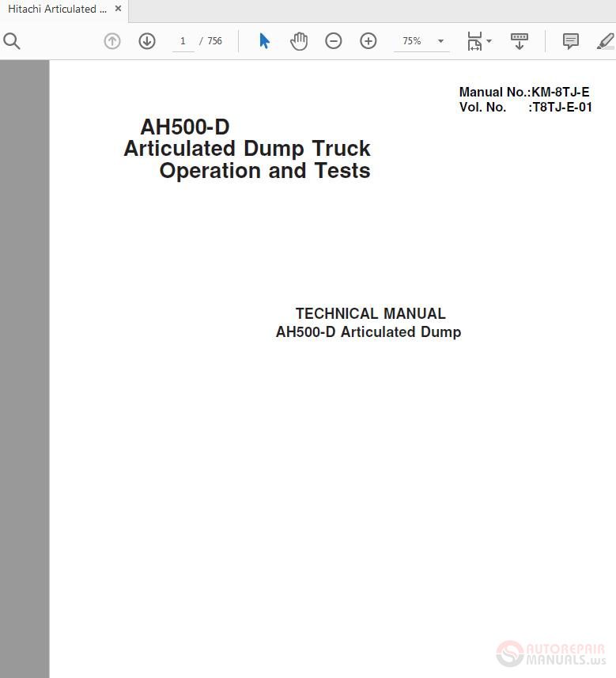Click Vol. No. :T8TJ-E-01 text
Image resolution: width=616 pixels, height=678 pixels.
coord(526,108)
